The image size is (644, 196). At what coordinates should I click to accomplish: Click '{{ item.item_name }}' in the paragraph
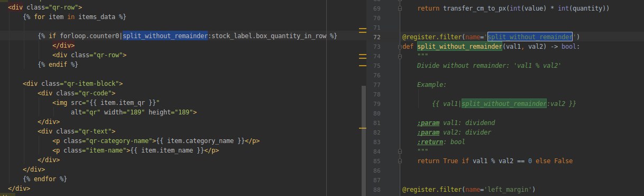167,150
